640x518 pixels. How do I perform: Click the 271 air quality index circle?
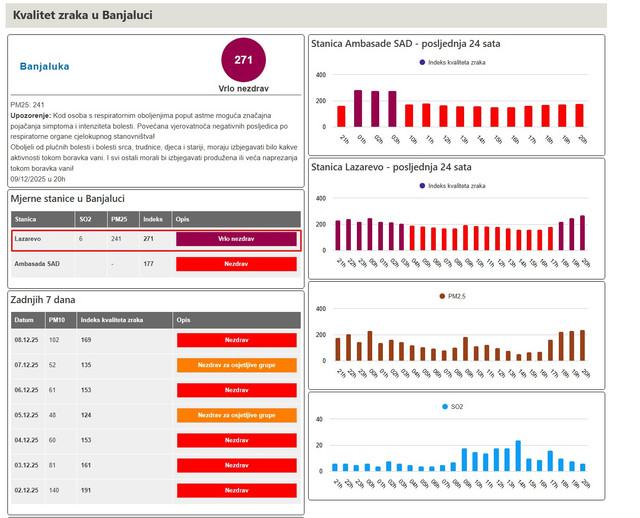pos(243,60)
